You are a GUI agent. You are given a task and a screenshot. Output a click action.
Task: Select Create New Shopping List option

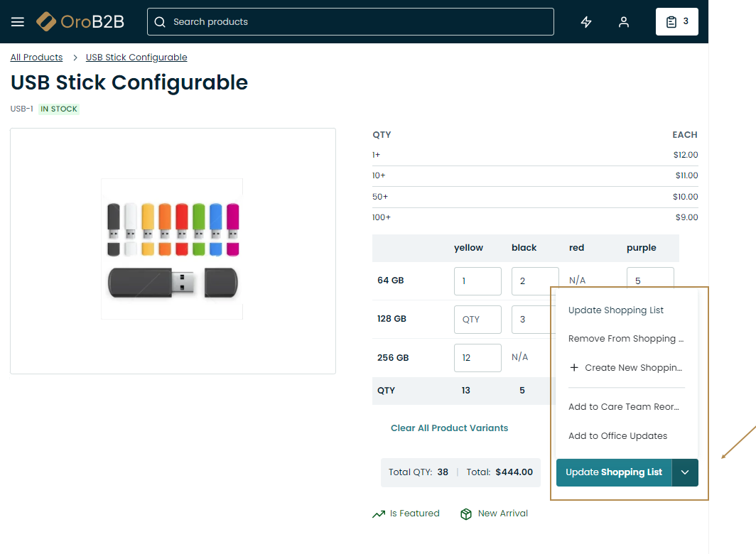625,368
